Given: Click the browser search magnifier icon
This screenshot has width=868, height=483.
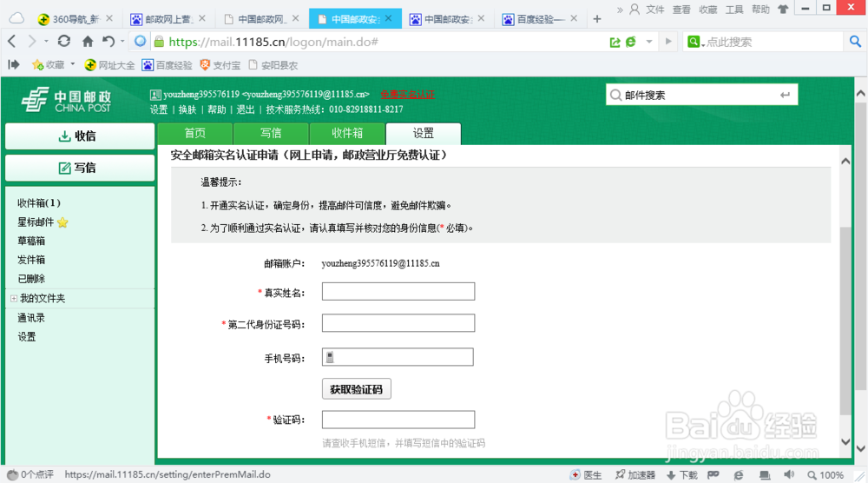Looking at the screenshot, I should [x=855, y=42].
